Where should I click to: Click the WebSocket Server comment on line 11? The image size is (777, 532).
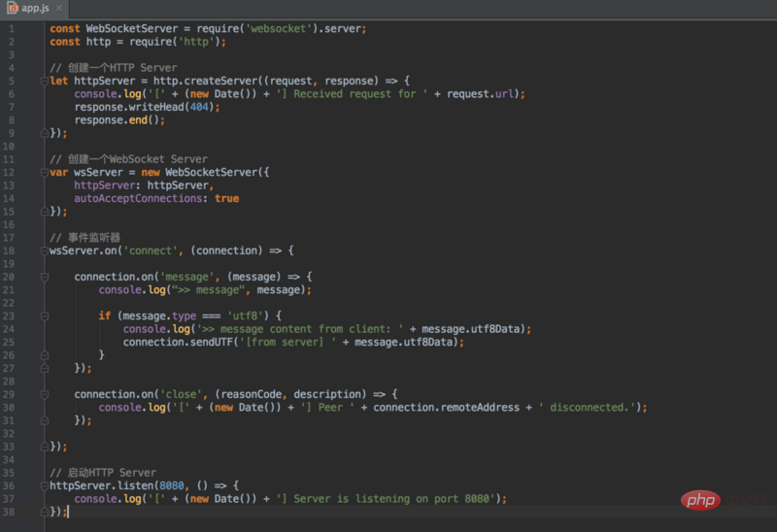[x=128, y=159]
